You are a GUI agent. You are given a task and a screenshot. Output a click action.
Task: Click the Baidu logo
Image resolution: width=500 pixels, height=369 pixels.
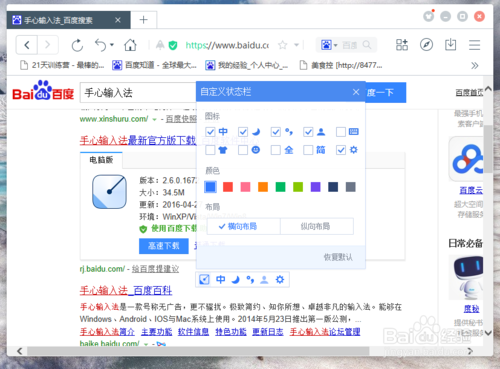tap(43, 91)
